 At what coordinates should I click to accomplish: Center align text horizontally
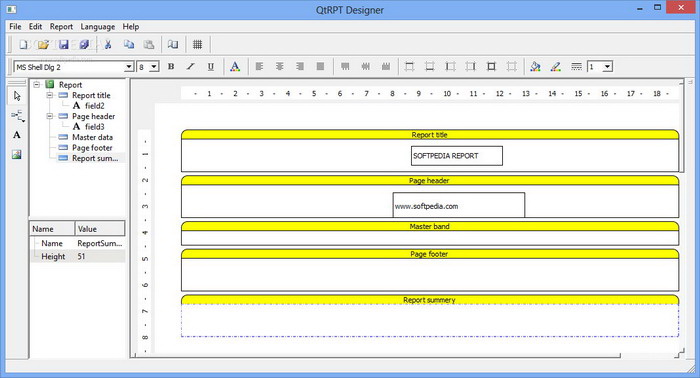coord(279,66)
